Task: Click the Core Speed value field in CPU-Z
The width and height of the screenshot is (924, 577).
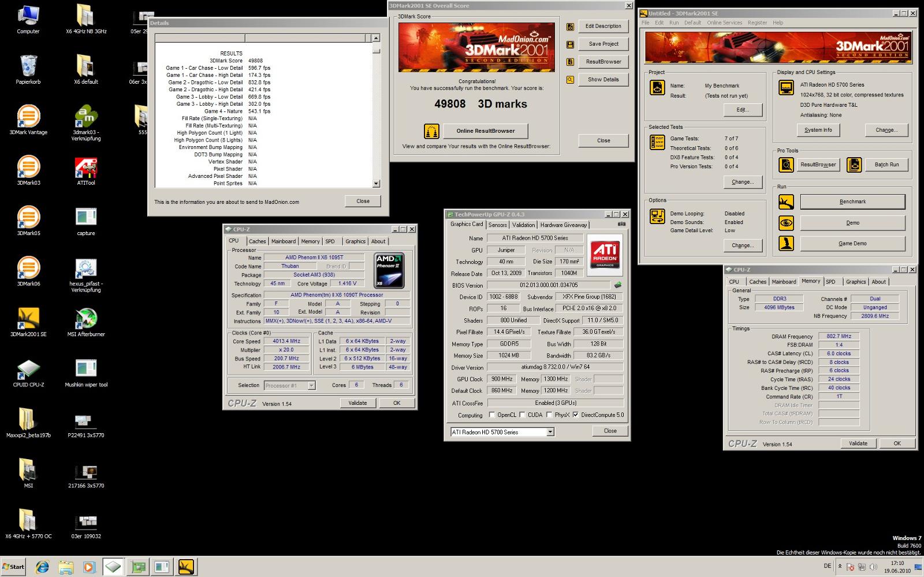Action: click(x=286, y=341)
